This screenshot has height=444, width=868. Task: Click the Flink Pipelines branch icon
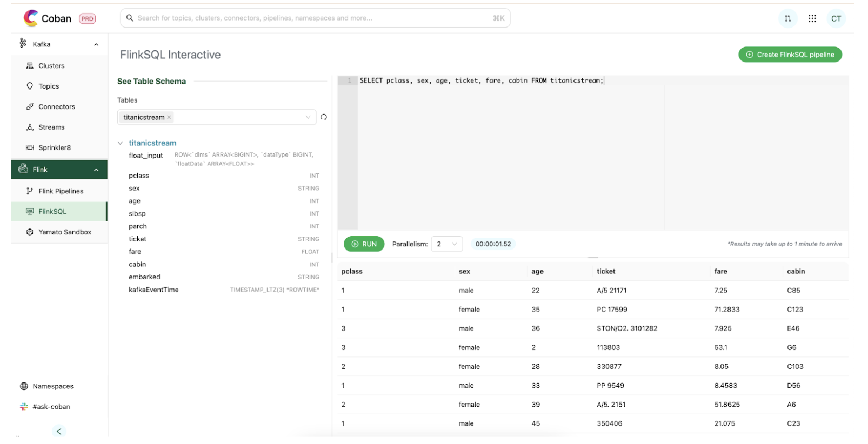(30, 191)
